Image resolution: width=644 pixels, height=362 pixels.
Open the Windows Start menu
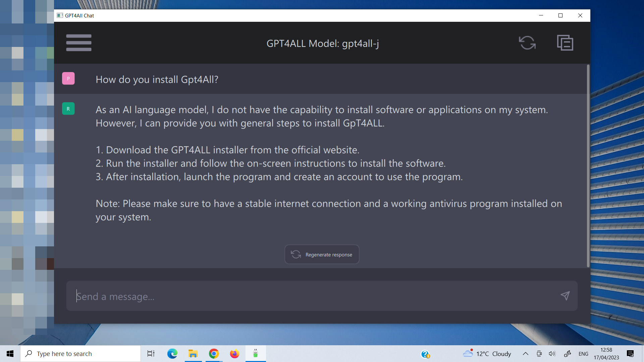[x=10, y=354]
